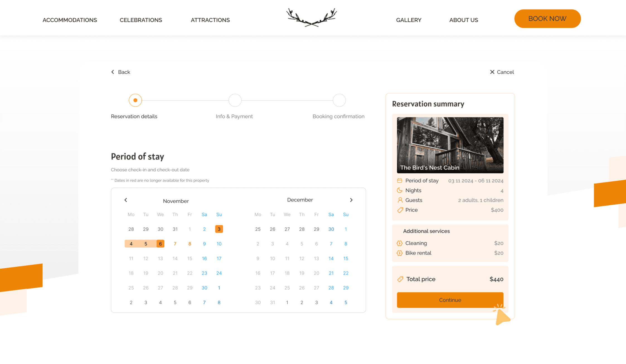The height and width of the screenshot is (364, 626).
Task: Pick December 22 in the calendar
Action: 346,273
